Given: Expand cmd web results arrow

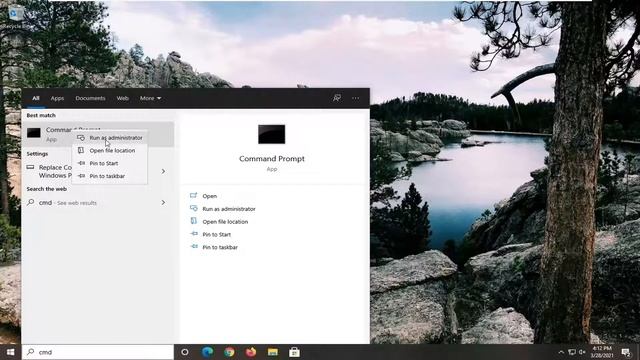Looking at the screenshot, I should point(163,202).
